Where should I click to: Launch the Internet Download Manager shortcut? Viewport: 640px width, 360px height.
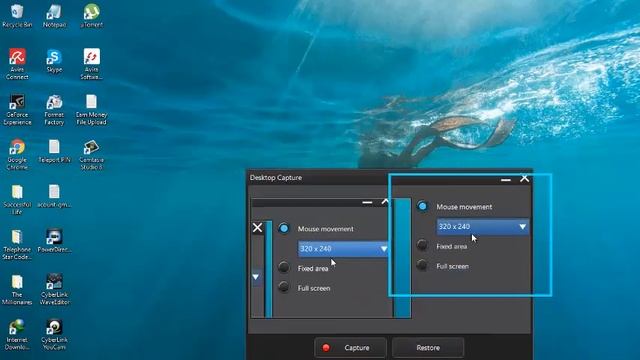(17, 335)
